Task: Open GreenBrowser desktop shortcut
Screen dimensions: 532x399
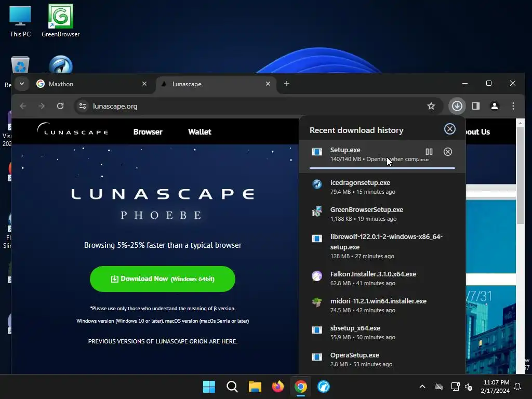Action: pyautogui.click(x=60, y=21)
